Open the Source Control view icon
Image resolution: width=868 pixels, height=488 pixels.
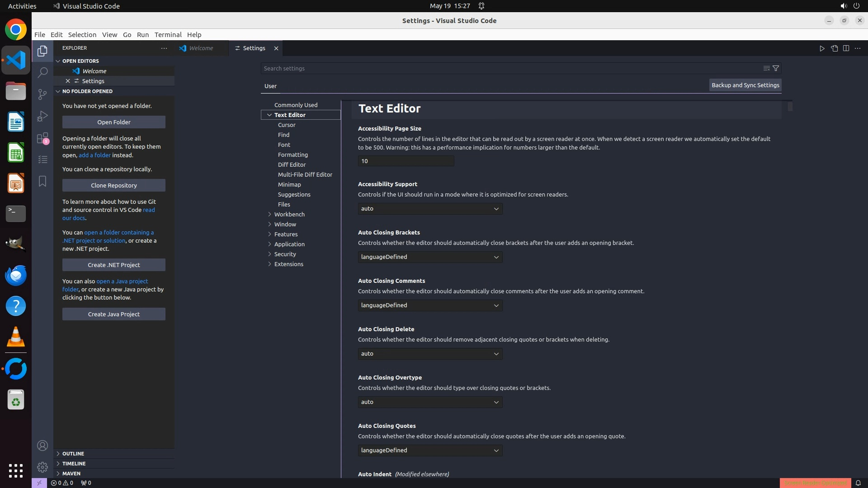point(42,94)
